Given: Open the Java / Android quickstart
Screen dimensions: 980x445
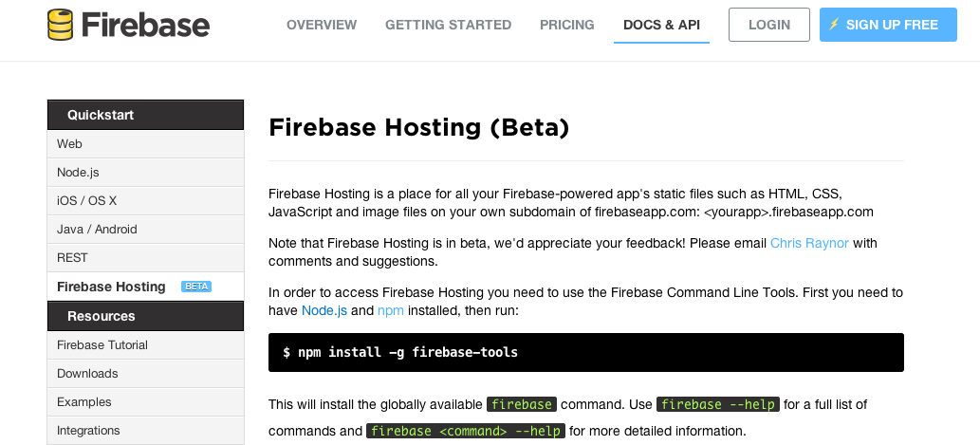Looking at the screenshot, I should [x=145, y=230].
